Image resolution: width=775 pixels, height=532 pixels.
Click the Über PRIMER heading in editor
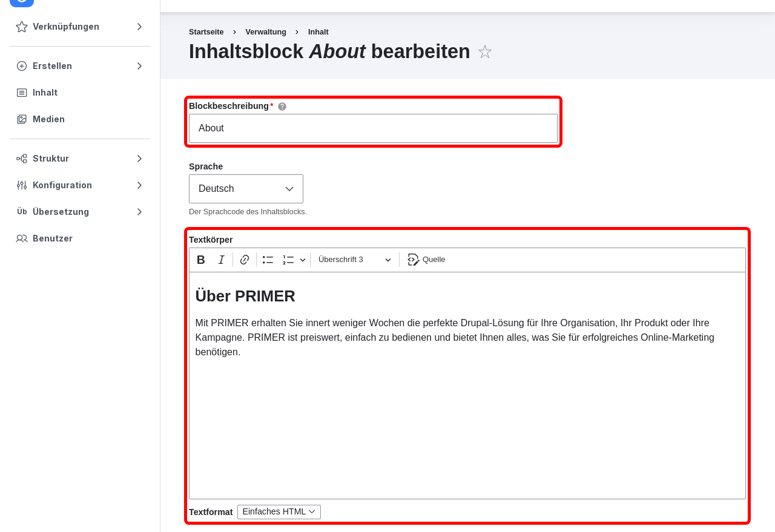point(245,296)
